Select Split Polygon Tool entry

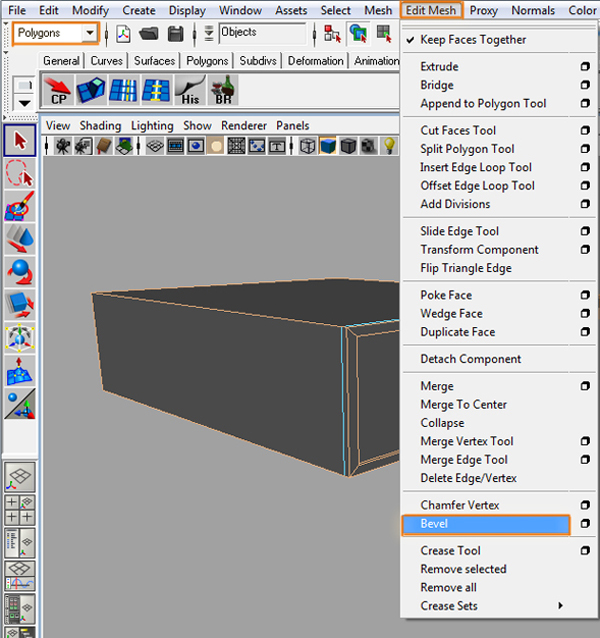[x=467, y=149]
